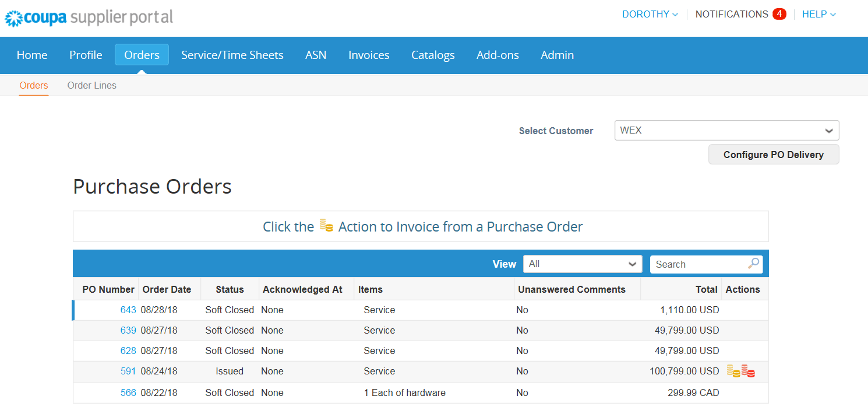
Task: Go to the Home tab
Action: pyautogui.click(x=32, y=55)
